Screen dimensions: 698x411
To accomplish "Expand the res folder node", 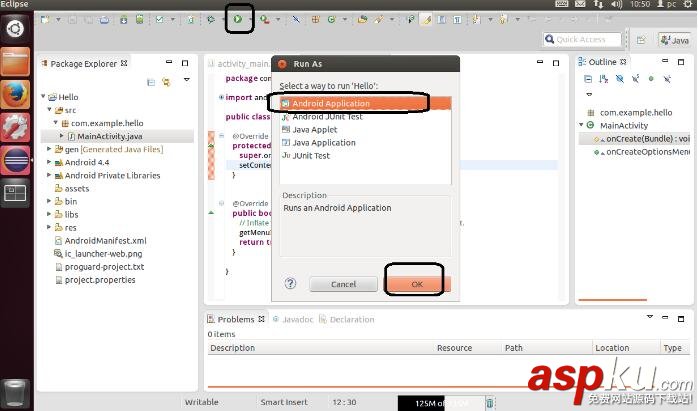I will click(x=49, y=227).
